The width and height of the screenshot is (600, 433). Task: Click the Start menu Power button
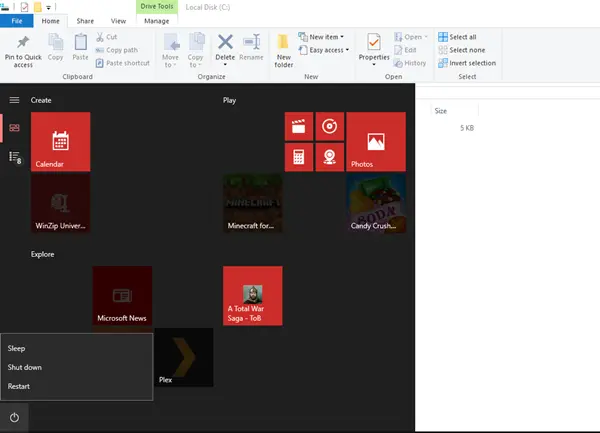(x=14, y=417)
